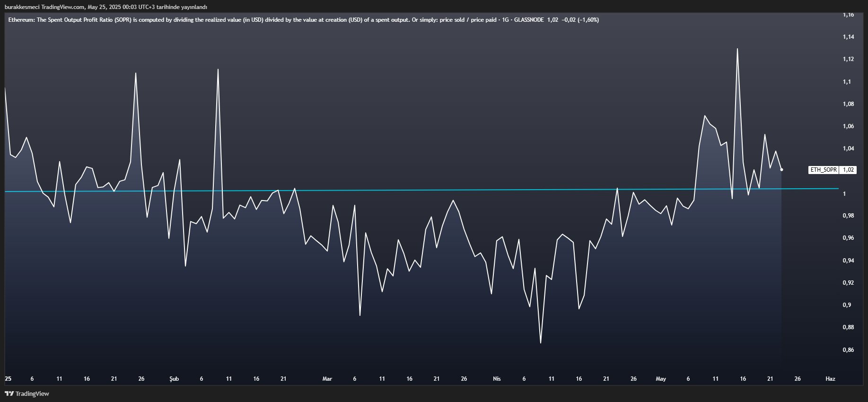The height and width of the screenshot is (402, 868).
Task: Click the 1,02 current value price tag
Action: 849,170
